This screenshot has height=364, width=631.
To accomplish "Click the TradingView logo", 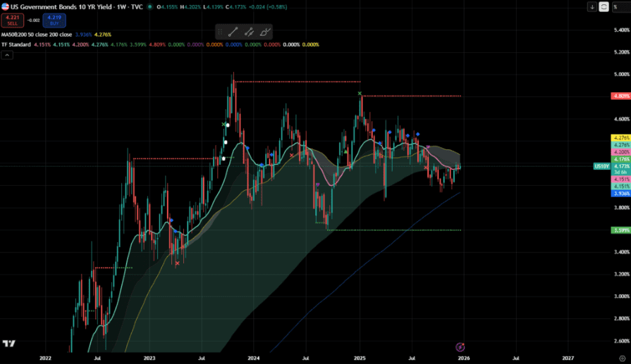I will coord(9,344).
